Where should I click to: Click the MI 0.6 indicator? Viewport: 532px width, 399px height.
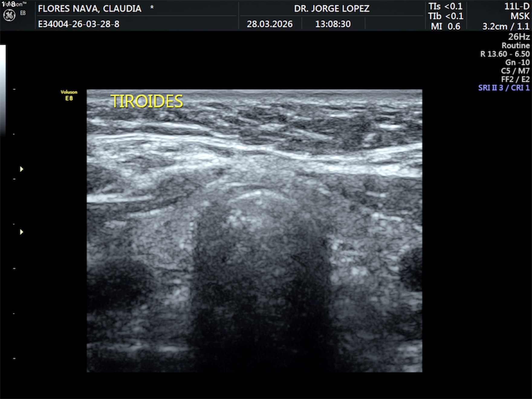click(445, 26)
